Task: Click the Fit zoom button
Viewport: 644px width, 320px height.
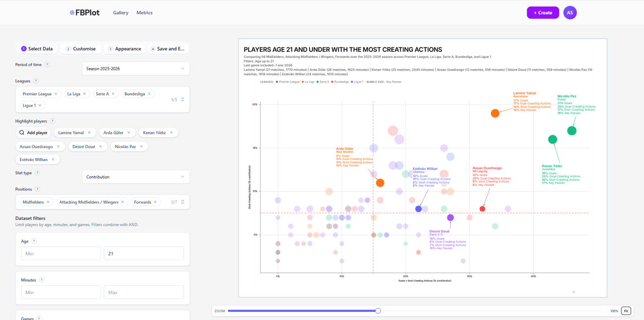Action: pos(626,311)
